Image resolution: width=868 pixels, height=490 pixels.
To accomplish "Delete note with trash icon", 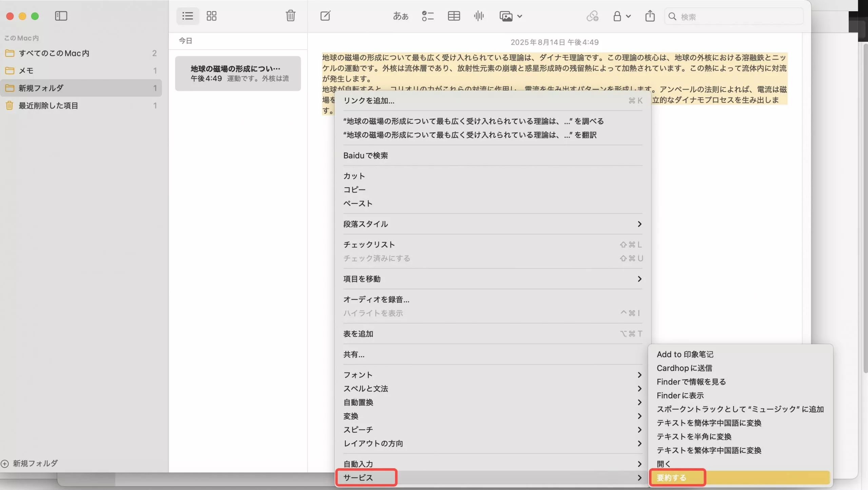I will click(291, 16).
